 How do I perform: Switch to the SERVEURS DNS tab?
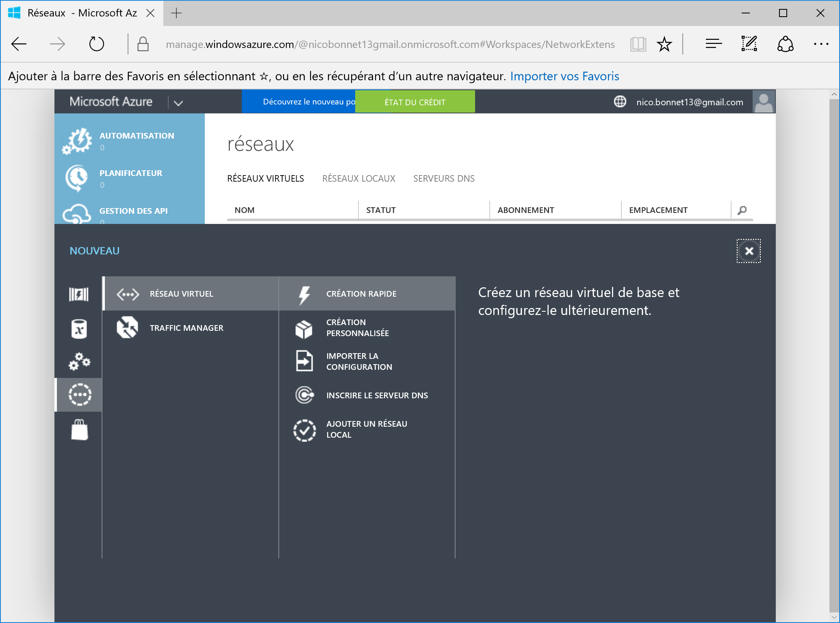444,178
